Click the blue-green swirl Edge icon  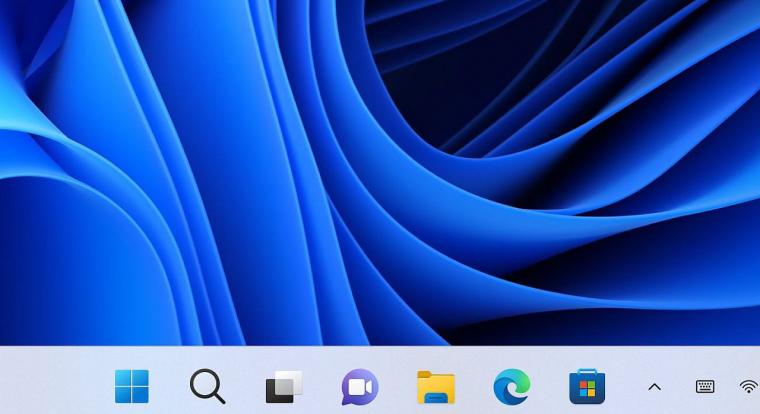point(512,386)
